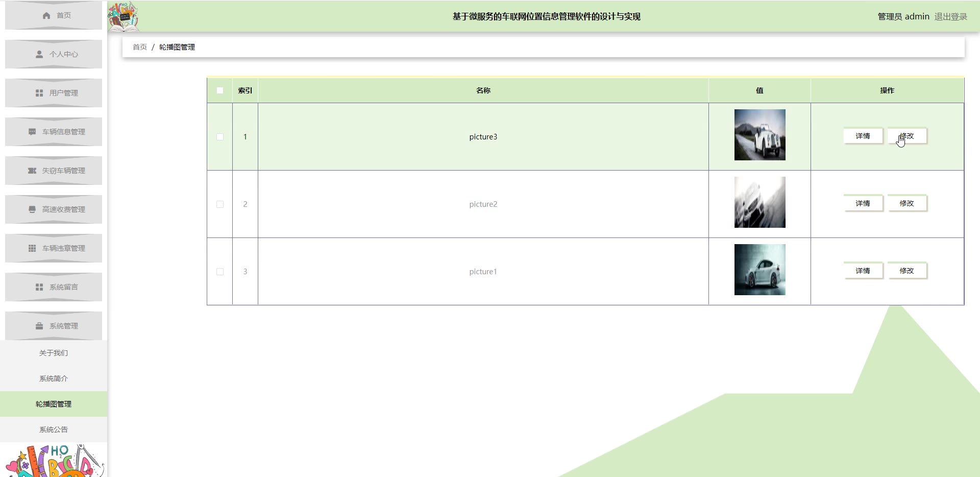
Task: Click 详情 button for picture3
Action: [x=863, y=136]
